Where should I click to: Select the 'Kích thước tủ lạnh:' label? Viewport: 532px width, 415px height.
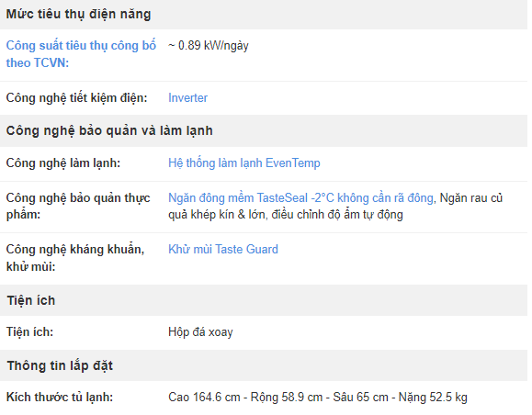point(60,397)
